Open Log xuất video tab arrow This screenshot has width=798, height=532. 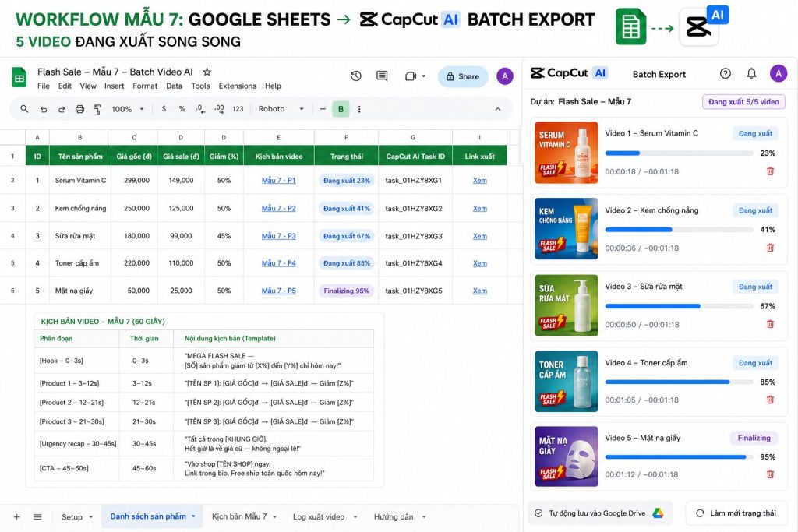[x=355, y=516]
